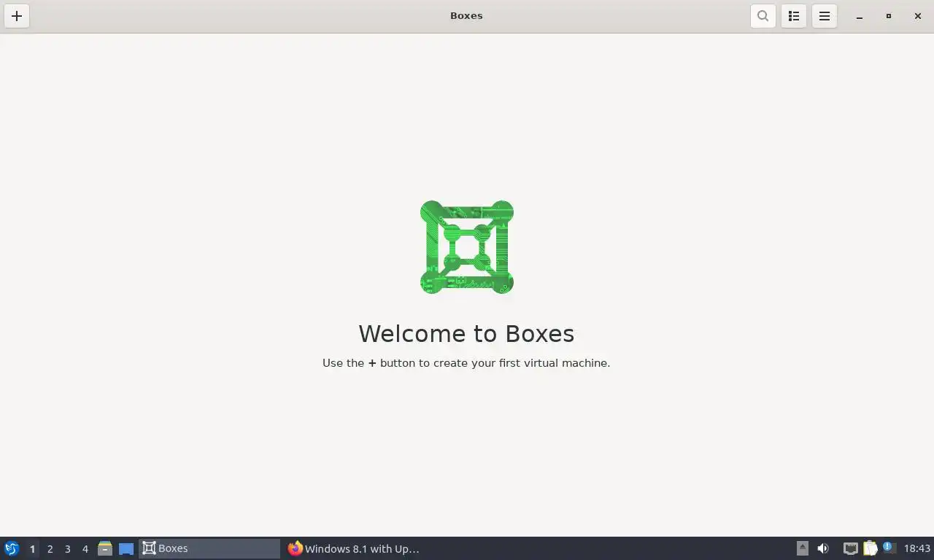The height and width of the screenshot is (560, 934).
Task: Open the Boxes hamburger menu
Action: point(825,16)
